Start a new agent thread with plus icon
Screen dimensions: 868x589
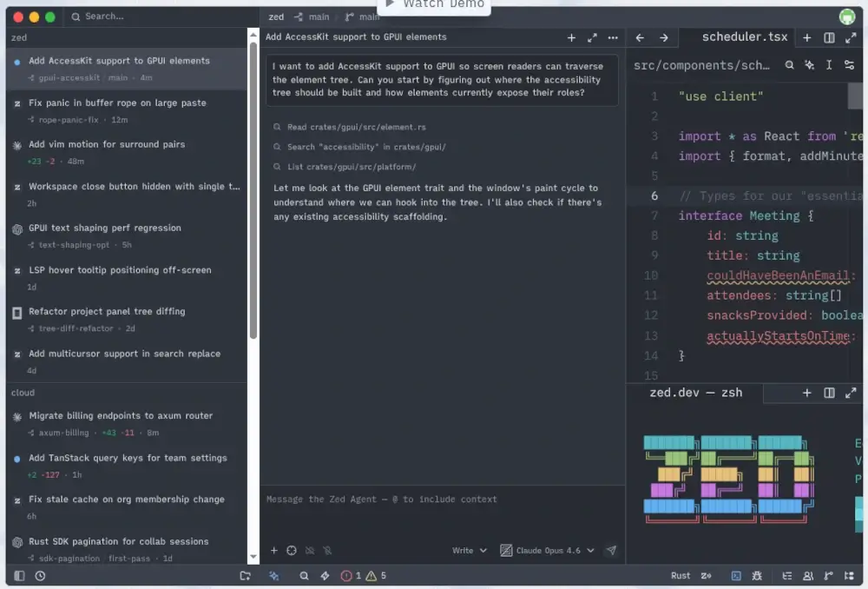(571, 37)
